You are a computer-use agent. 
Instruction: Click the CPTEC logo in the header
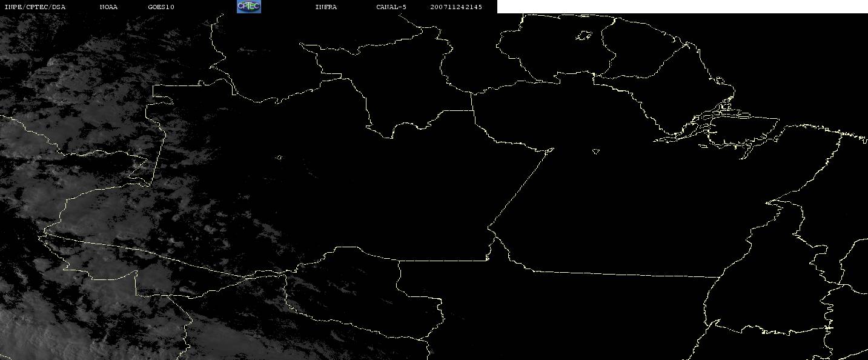point(248,6)
